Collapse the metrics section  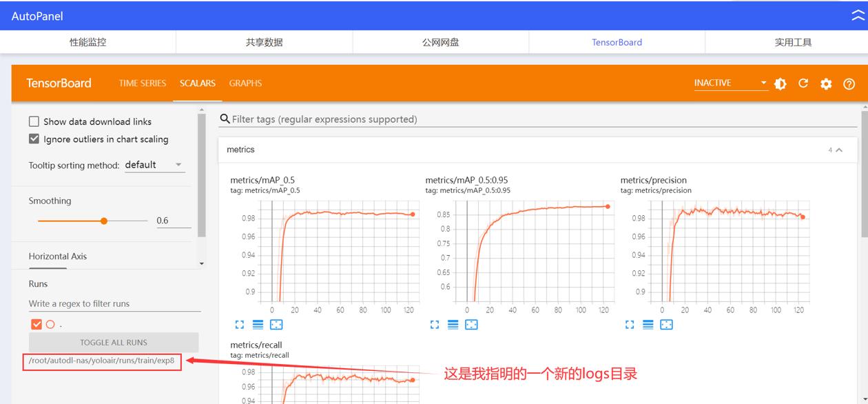click(x=838, y=150)
